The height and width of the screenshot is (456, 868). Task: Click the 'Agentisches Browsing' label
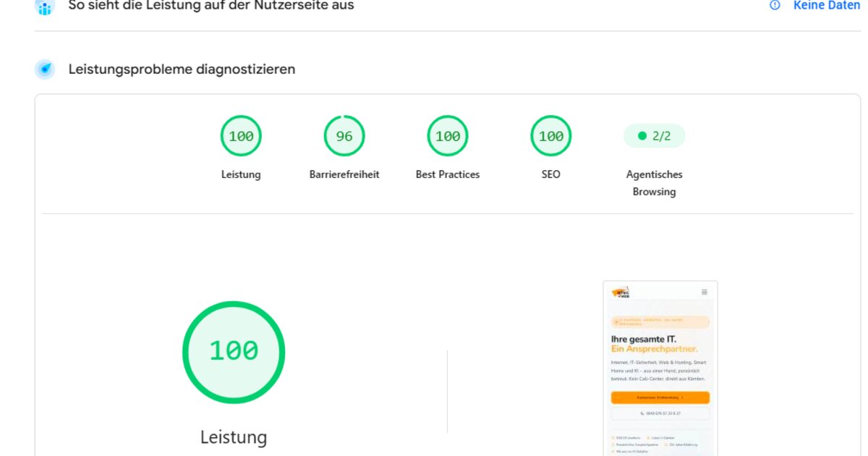(654, 183)
